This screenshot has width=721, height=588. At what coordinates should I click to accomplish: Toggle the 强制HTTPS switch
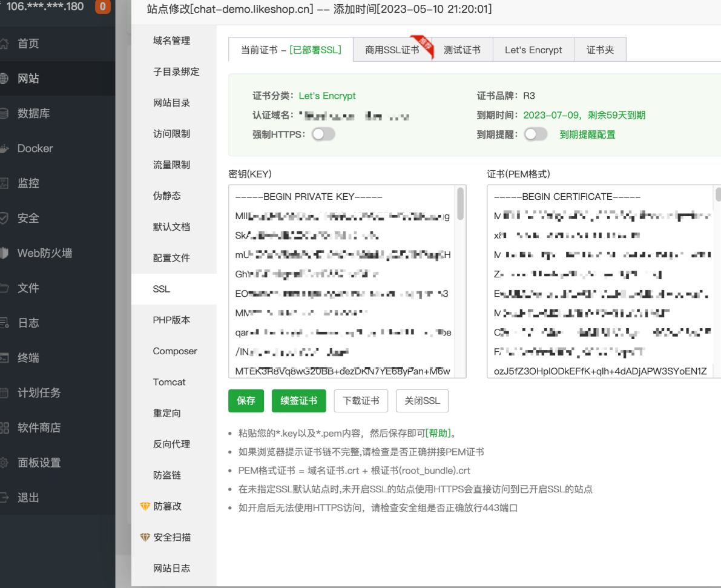(323, 134)
